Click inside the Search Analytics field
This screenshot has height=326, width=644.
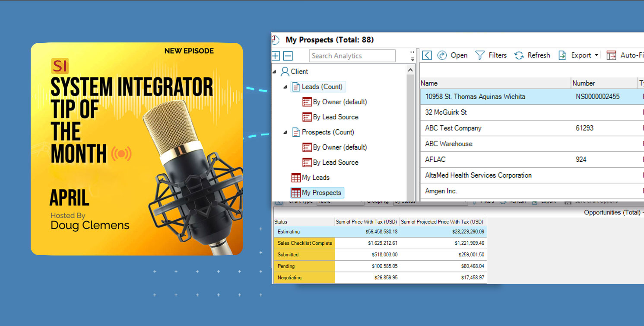click(352, 55)
